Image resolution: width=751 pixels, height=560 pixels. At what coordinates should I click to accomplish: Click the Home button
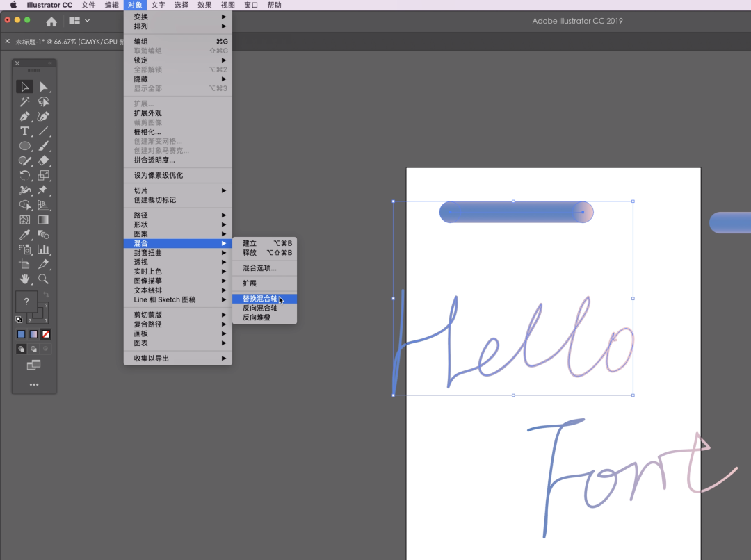point(51,22)
